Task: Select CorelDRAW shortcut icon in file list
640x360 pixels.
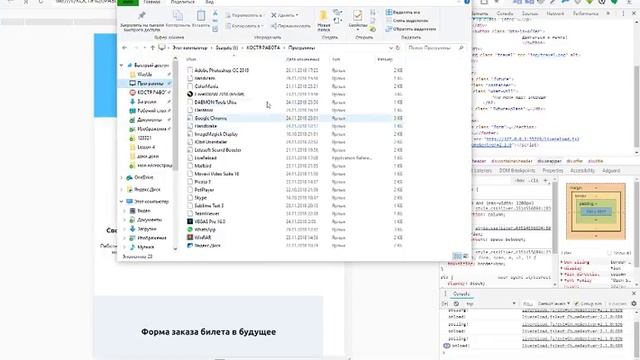Action: point(190,94)
